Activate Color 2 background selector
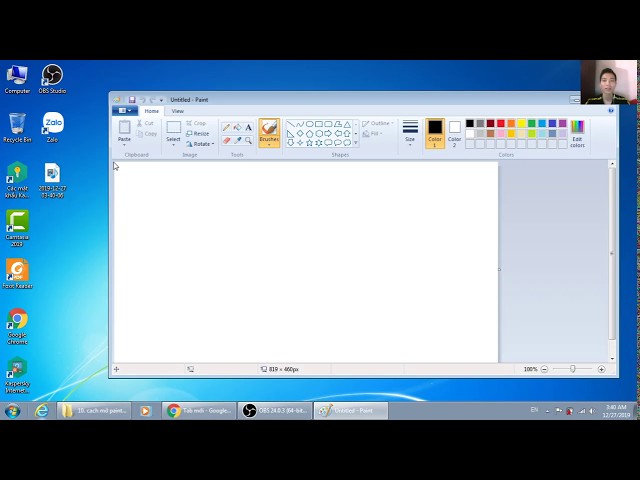640x480 pixels. tap(454, 133)
